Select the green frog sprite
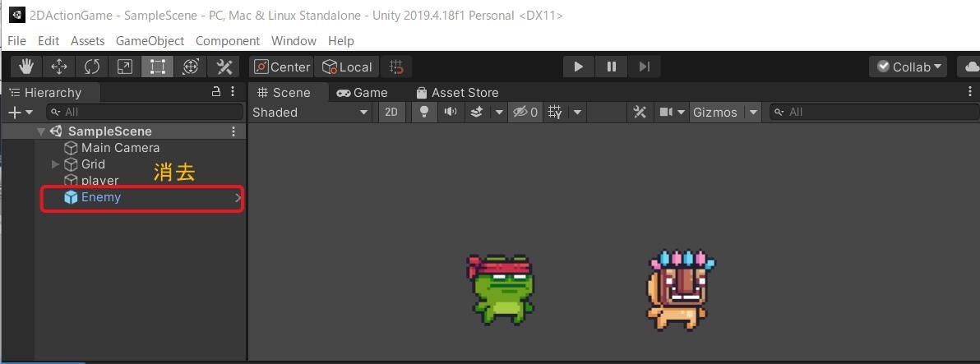The height and width of the screenshot is (364, 980). click(502, 289)
